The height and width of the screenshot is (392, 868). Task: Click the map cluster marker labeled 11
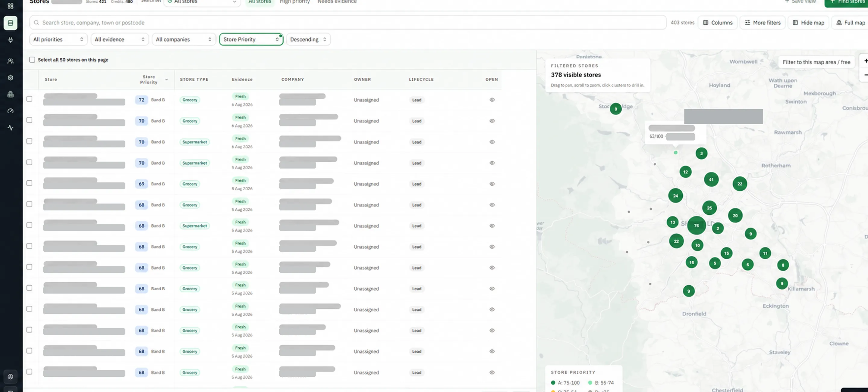coord(765,254)
